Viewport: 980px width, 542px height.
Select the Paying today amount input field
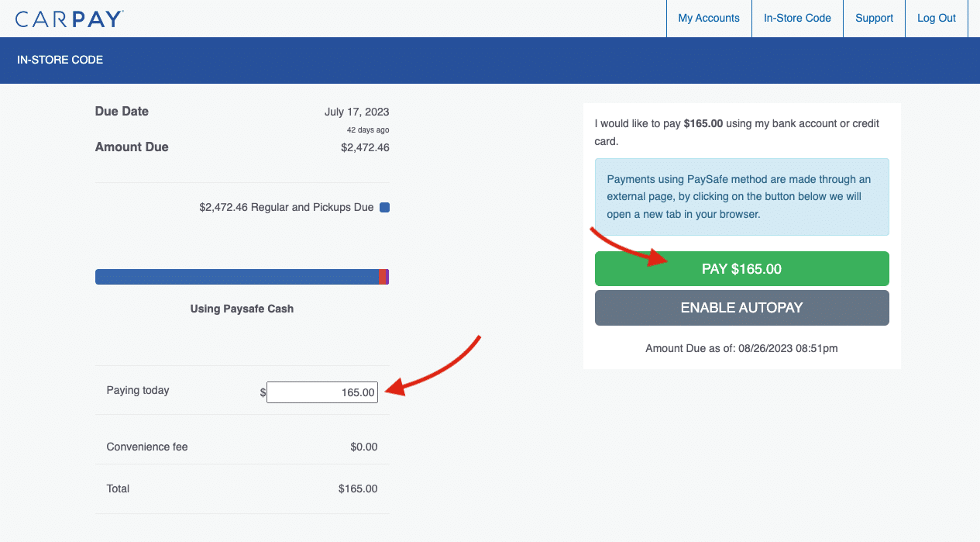pos(322,392)
